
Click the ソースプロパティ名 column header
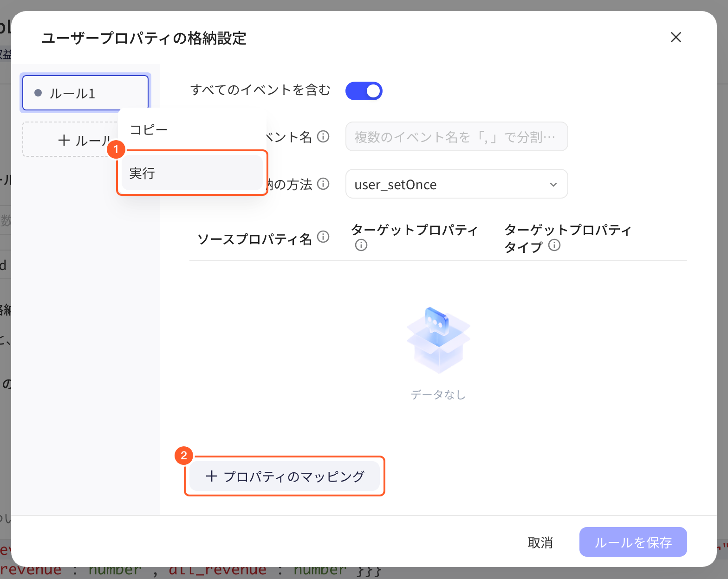254,239
